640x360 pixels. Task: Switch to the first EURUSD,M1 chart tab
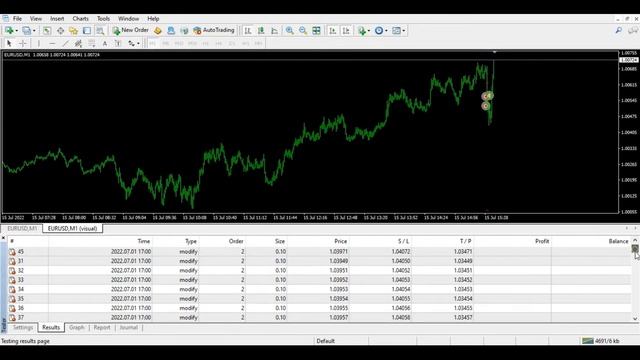point(22,229)
